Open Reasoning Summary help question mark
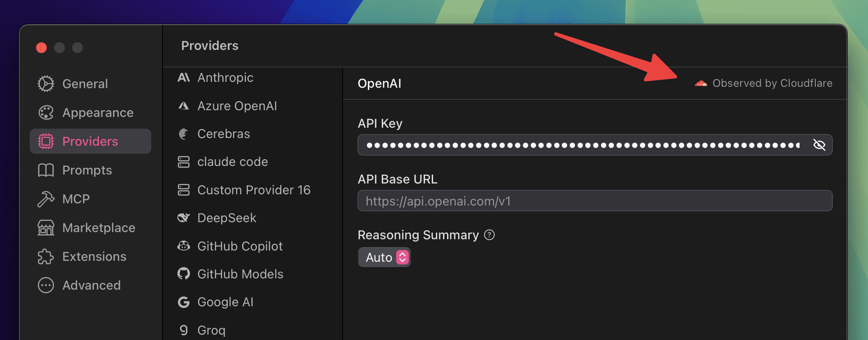Viewport: 868px width, 340px height. [x=489, y=235]
